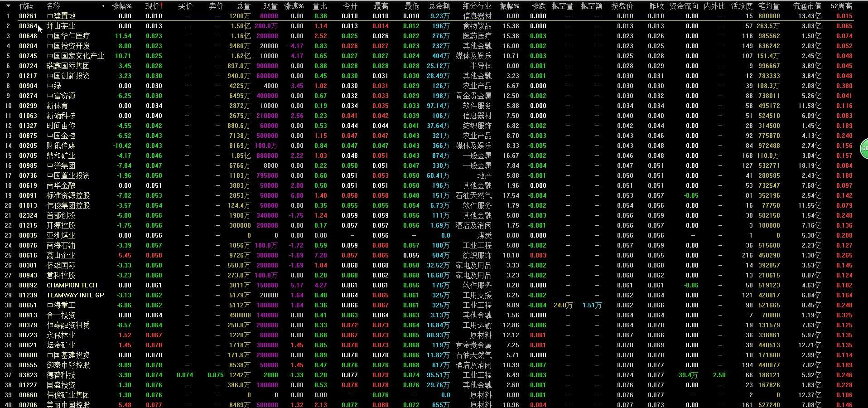Select stock row 中国国家文化产业
The height and width of the screenshot is (408, 868).
point(75,56)
